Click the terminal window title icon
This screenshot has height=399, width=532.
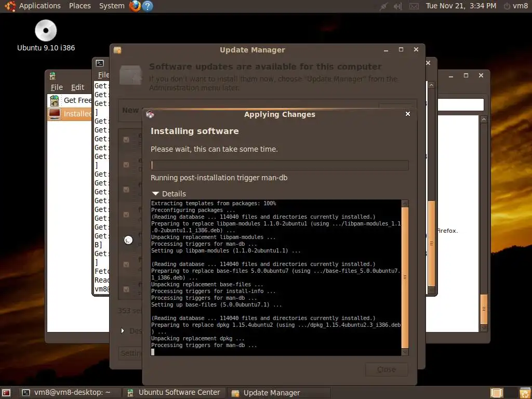click(100, 63)
